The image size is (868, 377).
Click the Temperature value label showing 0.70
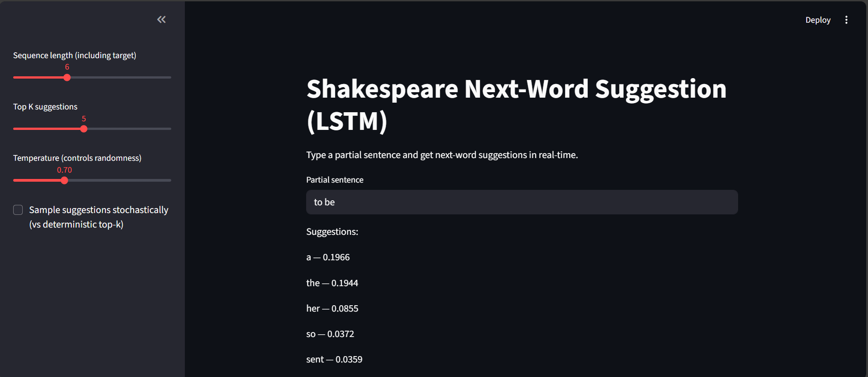[64, 169]
